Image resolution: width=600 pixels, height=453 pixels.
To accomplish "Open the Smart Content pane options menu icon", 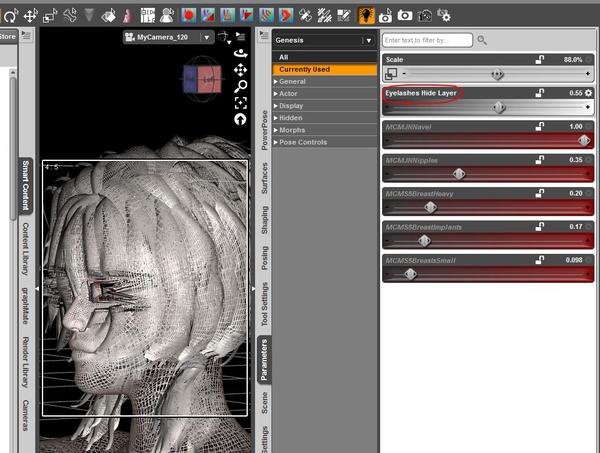I will [26, 36].
